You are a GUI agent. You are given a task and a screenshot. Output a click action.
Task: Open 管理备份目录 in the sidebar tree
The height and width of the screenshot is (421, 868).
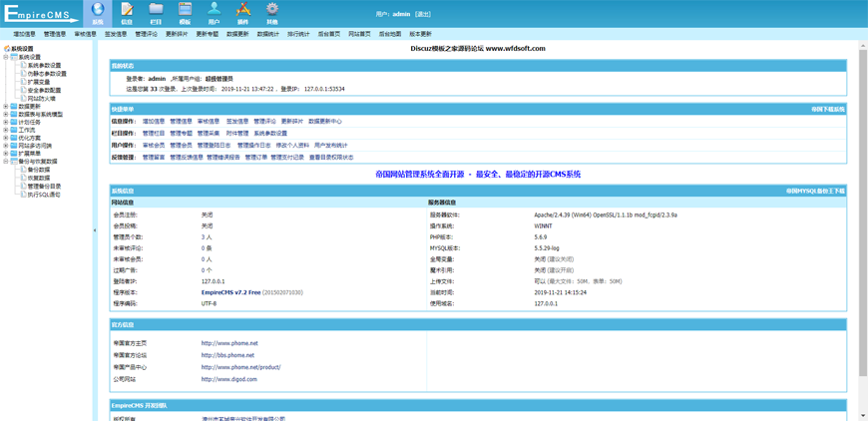(44, 187)
